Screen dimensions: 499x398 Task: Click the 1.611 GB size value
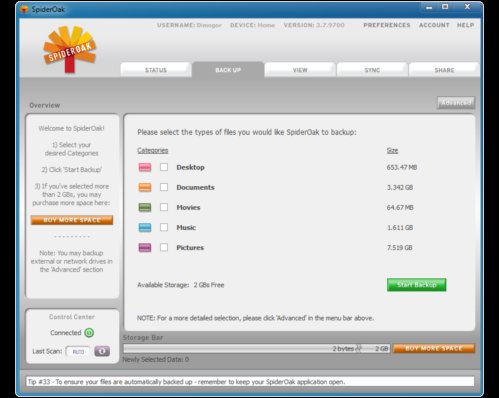[x=400, y=227]
